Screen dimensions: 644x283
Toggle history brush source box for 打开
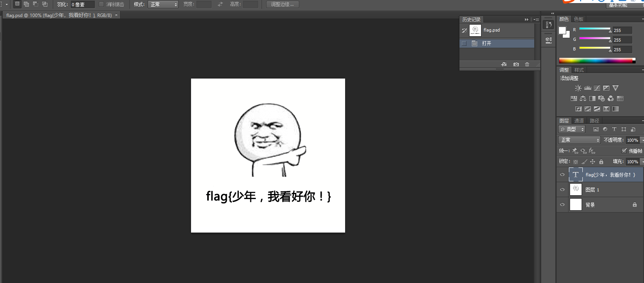(x=464, y=44)
